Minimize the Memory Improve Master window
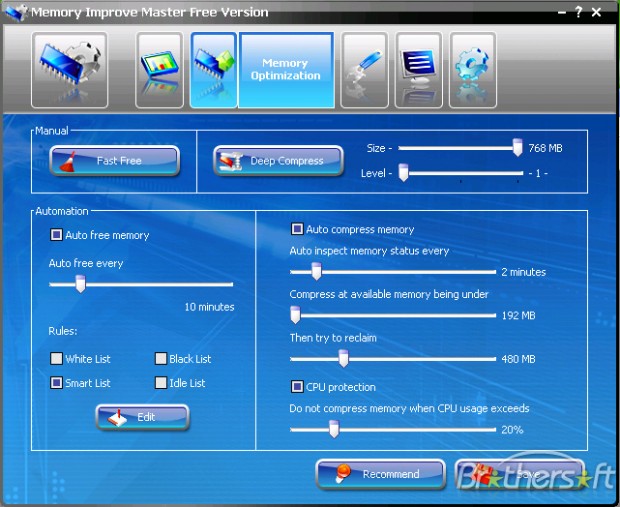The height and width of the screenshot is (507, 620). [562, 13]
